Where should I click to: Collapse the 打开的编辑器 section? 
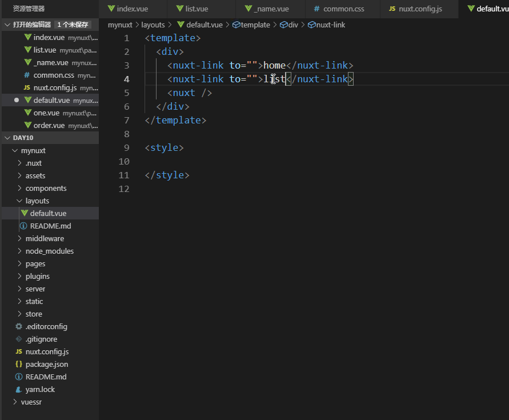[7, 25]
